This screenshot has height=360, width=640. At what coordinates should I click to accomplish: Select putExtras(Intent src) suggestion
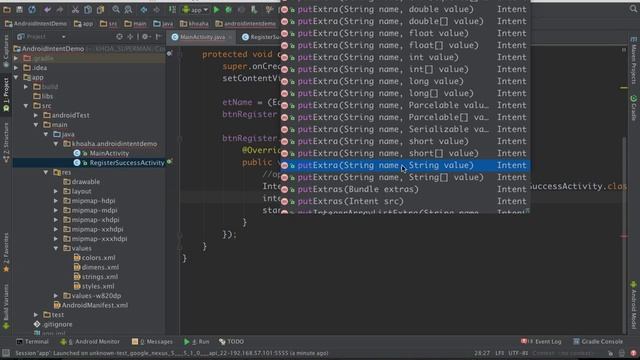point(405,201)
